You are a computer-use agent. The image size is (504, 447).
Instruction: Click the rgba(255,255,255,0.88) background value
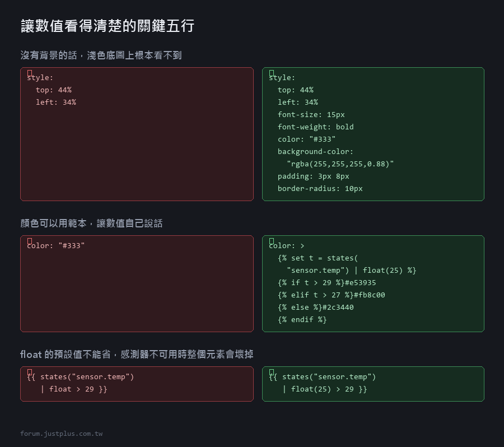340,164
